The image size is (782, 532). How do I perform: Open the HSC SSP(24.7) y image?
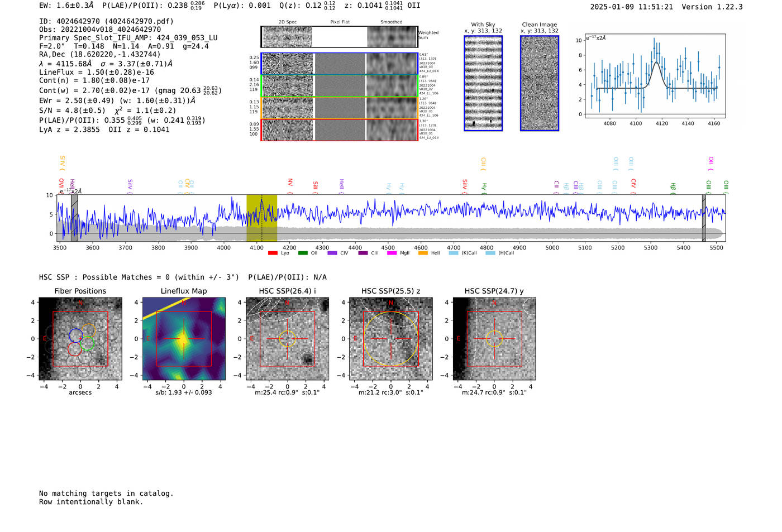point(494,339)
